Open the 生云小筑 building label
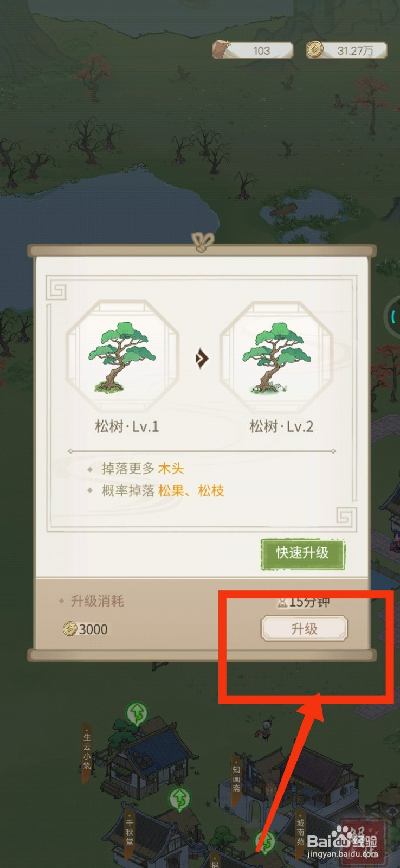The image size is (400, 868). pyautogui.click(x=87, y=752)
